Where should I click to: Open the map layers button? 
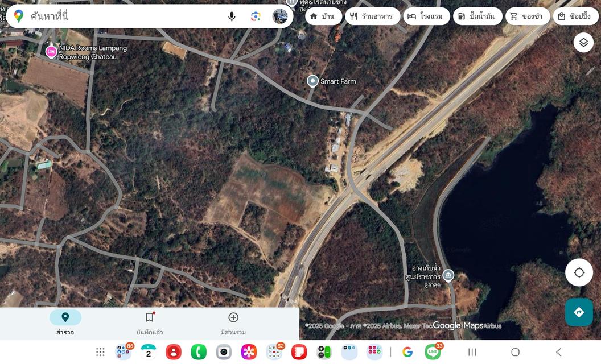[583, 42]
